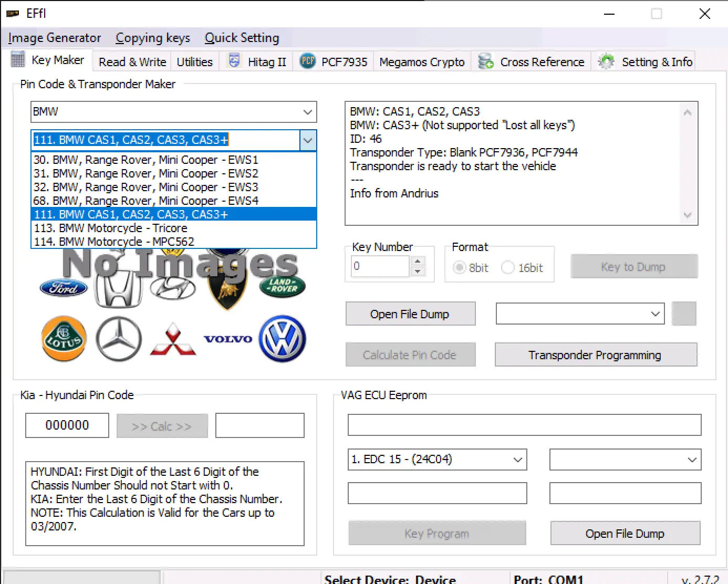Click the >> Calc >> button
The image size is (728, 584).
tap(162, 426)
